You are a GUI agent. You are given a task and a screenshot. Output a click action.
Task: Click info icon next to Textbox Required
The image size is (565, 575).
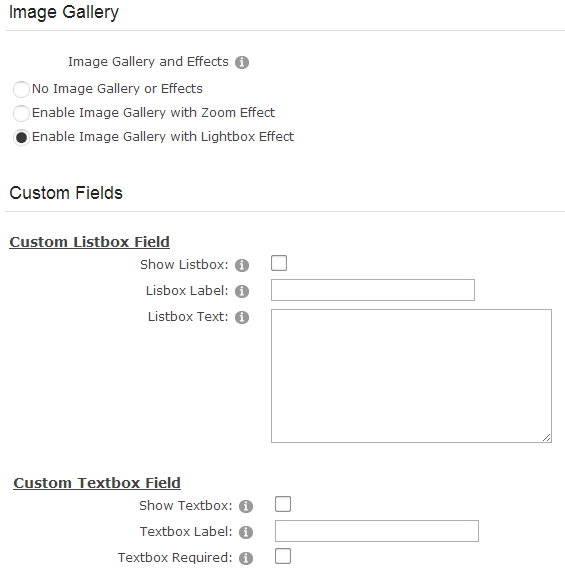tap(246, 558)
